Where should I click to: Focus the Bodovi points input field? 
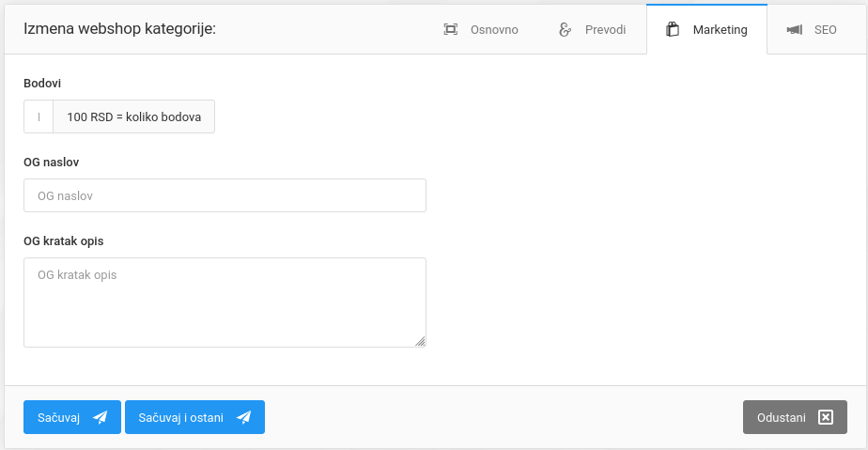39,116
